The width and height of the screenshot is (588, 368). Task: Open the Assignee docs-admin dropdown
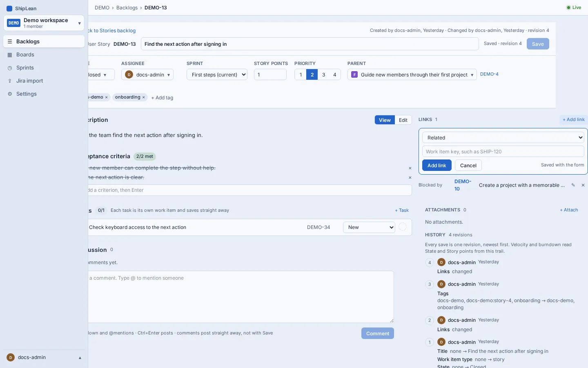tap(147, 75)
